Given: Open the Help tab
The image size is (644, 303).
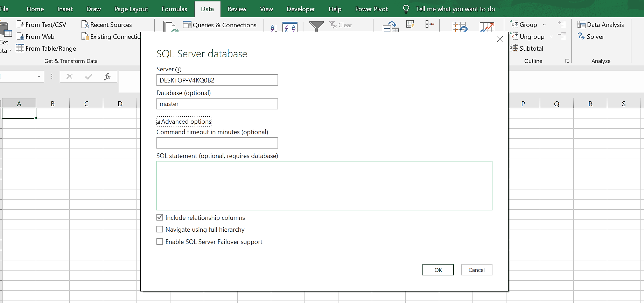Looking at the screenshot, I should pyautogui.click(x=335, y=9).
